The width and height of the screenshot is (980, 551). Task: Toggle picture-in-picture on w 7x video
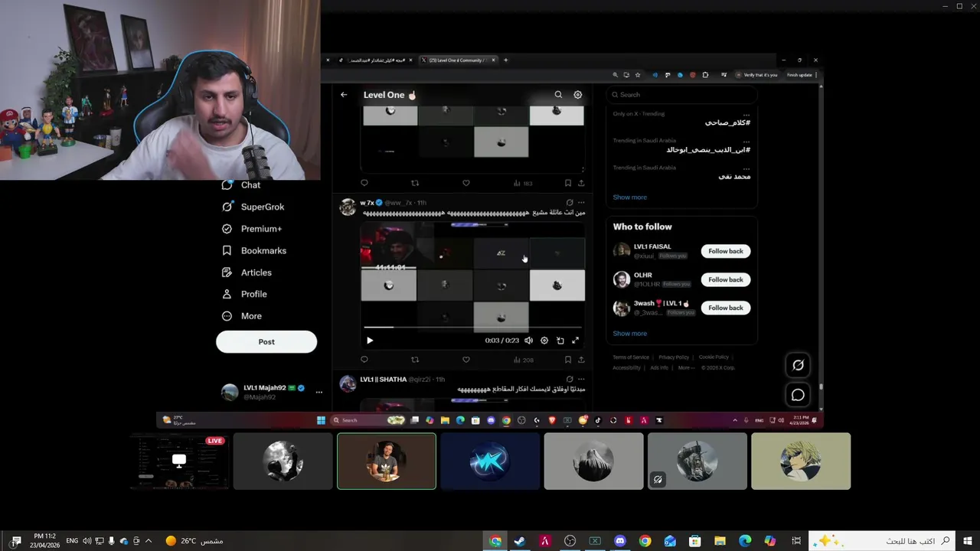pos(560,341)
